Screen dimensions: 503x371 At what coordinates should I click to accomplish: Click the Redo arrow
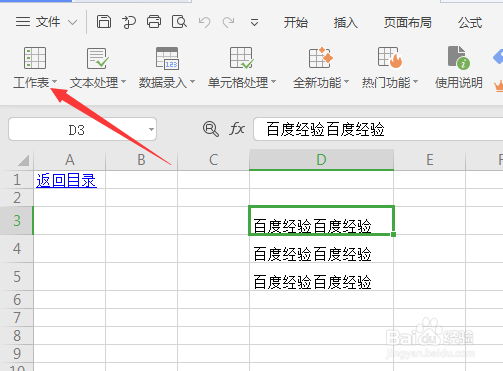[229, 22]
